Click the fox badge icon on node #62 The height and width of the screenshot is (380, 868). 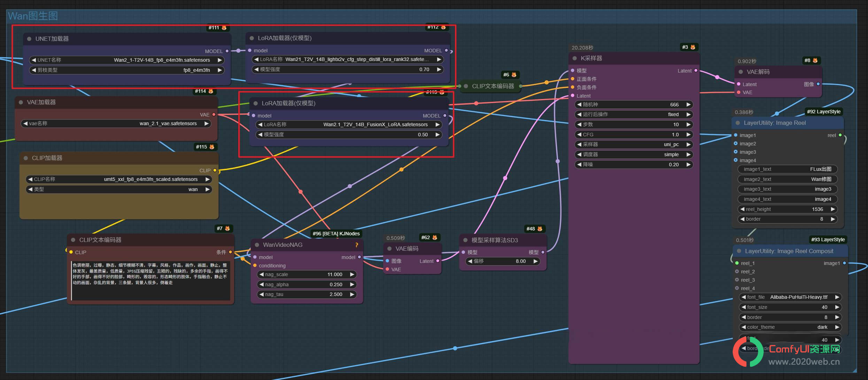435,237
